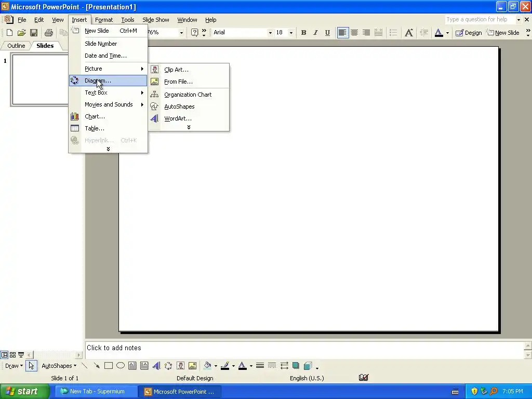Toggle Italic formatting
This screenshot has height=399, width=532.
point(315,33)
